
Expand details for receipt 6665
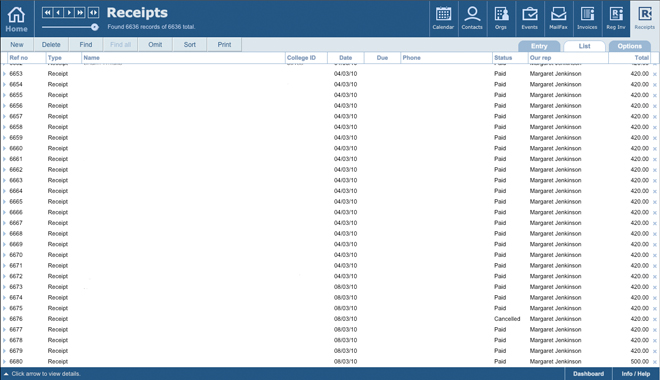tap(4, 202)
